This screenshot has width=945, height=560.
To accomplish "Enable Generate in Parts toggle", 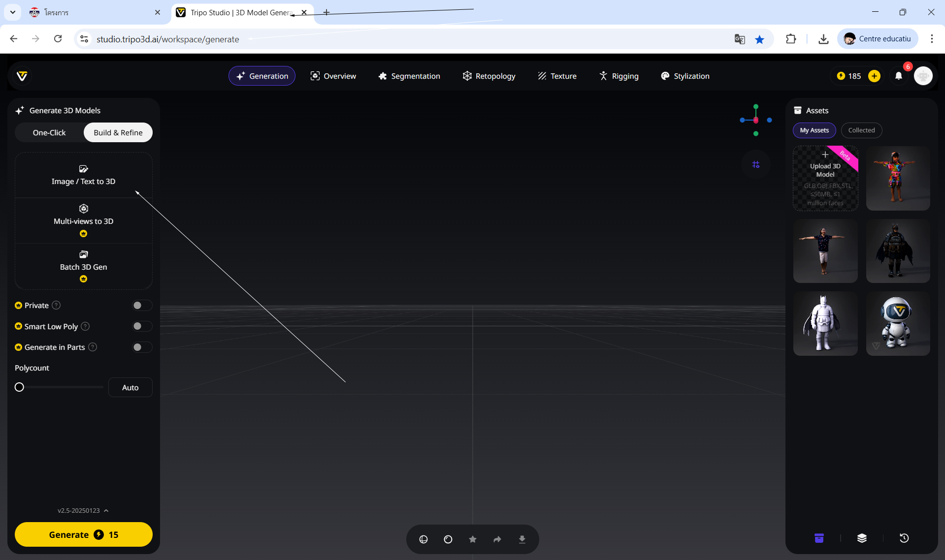I will [x=142, y=347].
